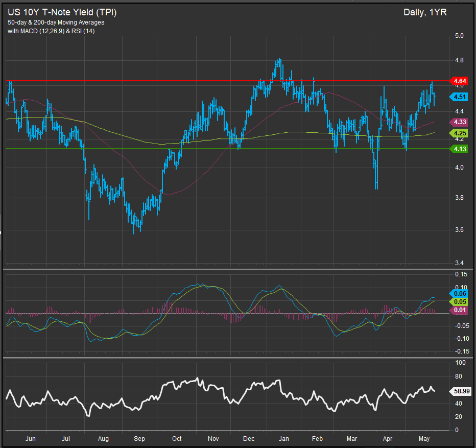The image size is (476, 448).
Task: Click the 50-day & 200-day Moving Averages text
Action: coord(56,22)
